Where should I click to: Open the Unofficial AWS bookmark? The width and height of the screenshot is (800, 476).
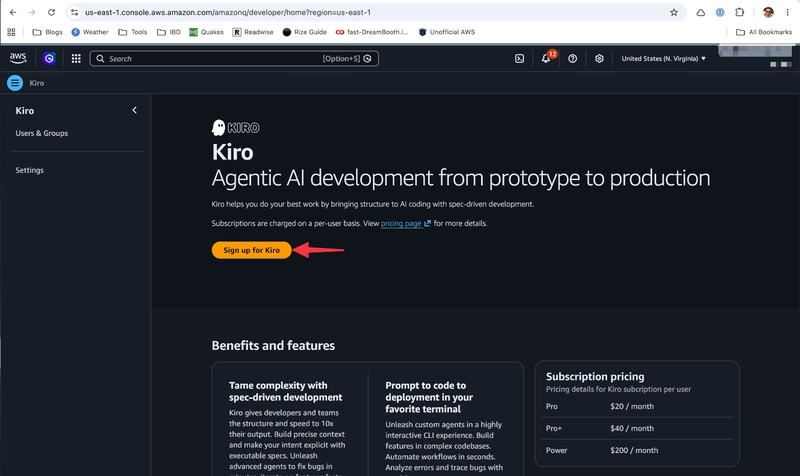coord(447,32)
